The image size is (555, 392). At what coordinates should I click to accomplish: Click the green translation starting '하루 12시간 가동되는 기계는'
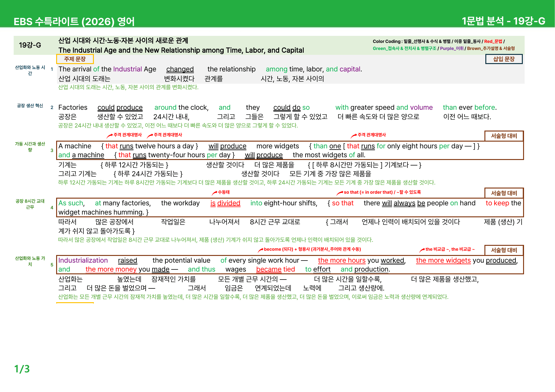[x=247, y=183]
